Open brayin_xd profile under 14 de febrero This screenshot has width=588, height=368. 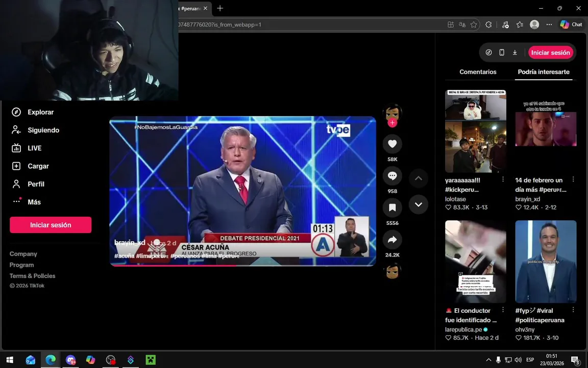[x=528, y=199]
